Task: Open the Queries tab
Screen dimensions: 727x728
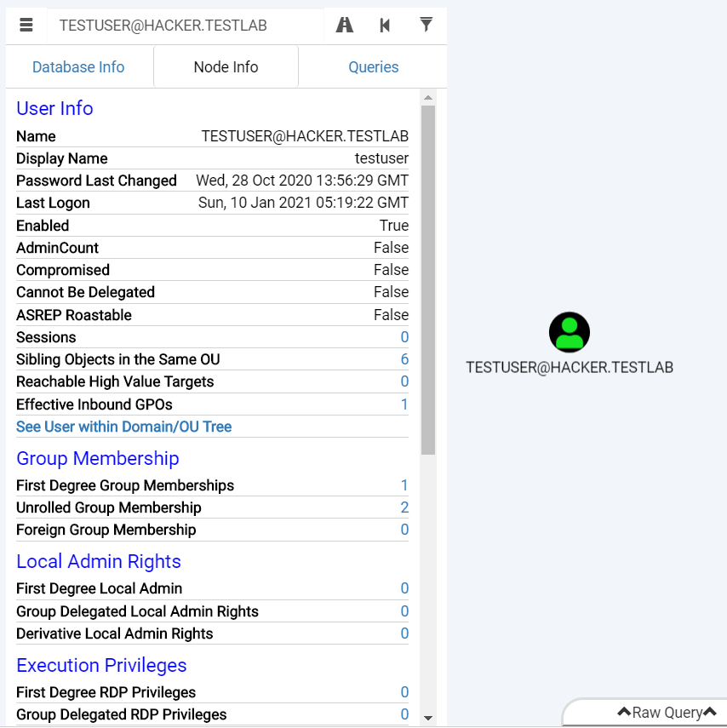Action: pyautogui.click(x=373, y=67)
